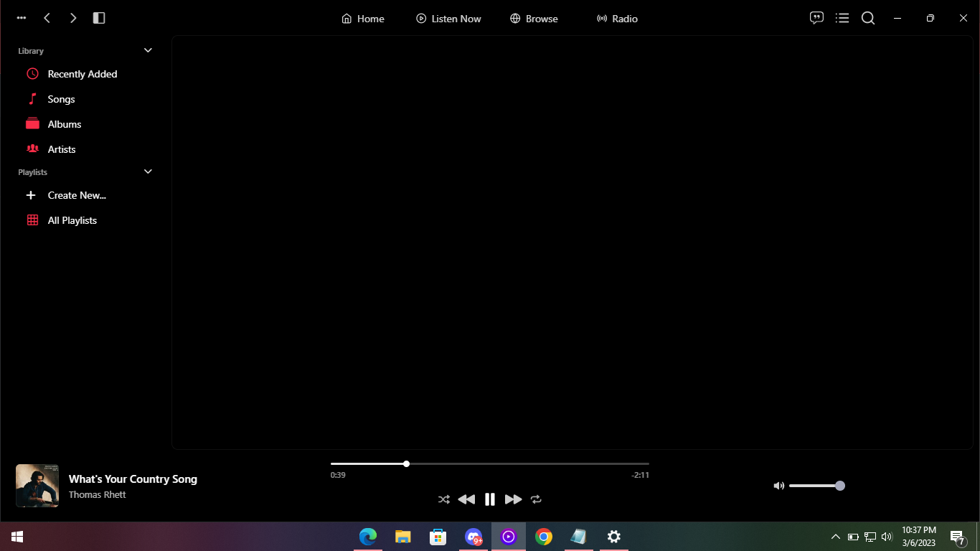Click the Thomas Rhett album artwork
The image size is (980, 551).
[x=37, y=485]
